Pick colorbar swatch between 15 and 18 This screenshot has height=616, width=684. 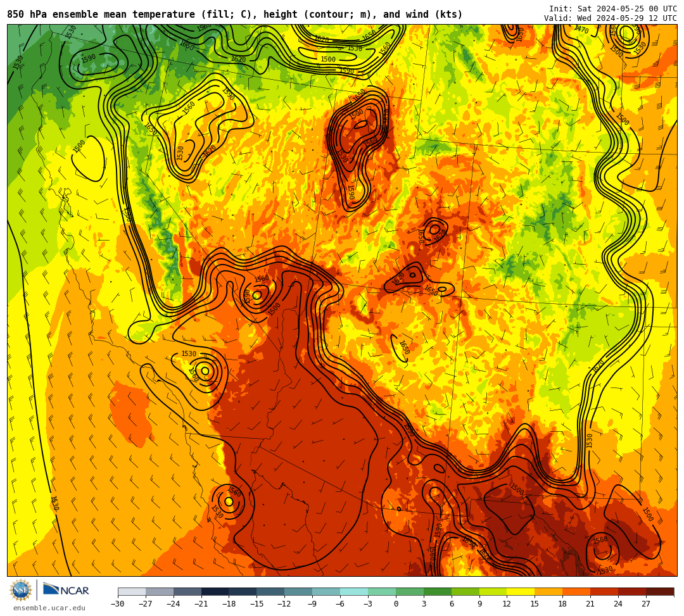[548, 591]
